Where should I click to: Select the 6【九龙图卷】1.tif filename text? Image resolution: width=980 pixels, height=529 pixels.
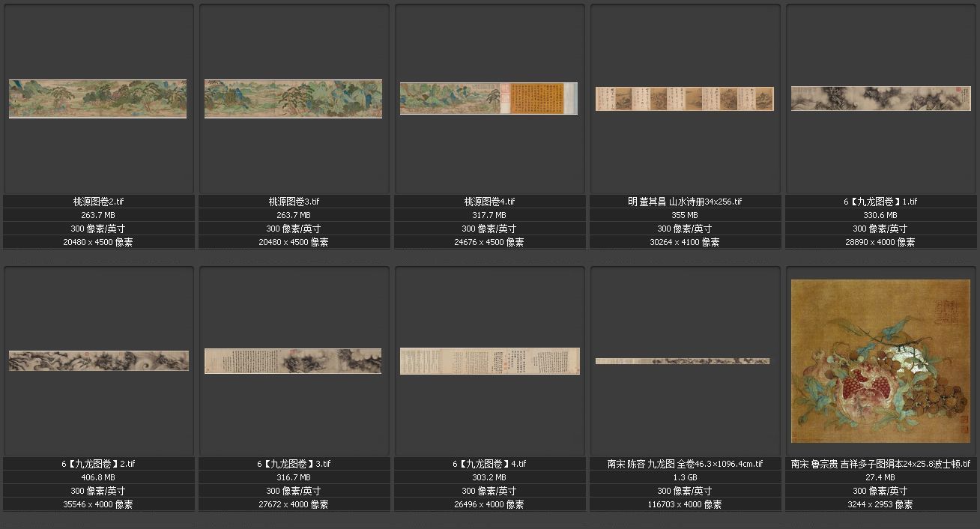[x=880, y=202]
